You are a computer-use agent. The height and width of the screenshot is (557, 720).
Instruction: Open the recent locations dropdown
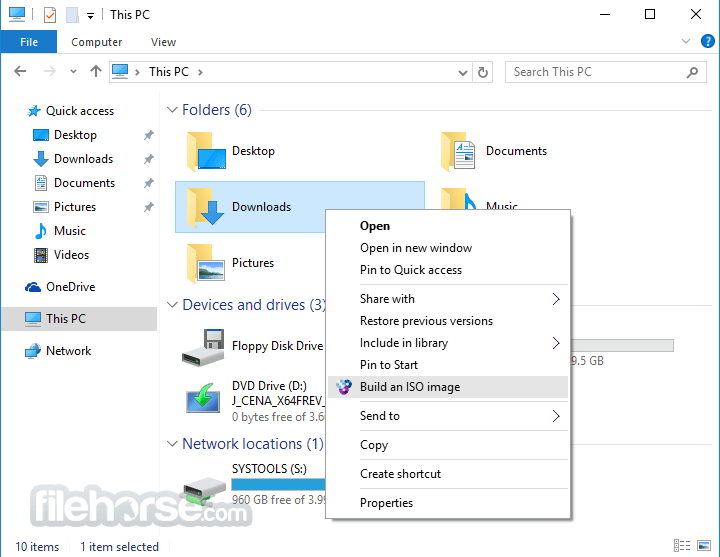click(x=73, y=72)
